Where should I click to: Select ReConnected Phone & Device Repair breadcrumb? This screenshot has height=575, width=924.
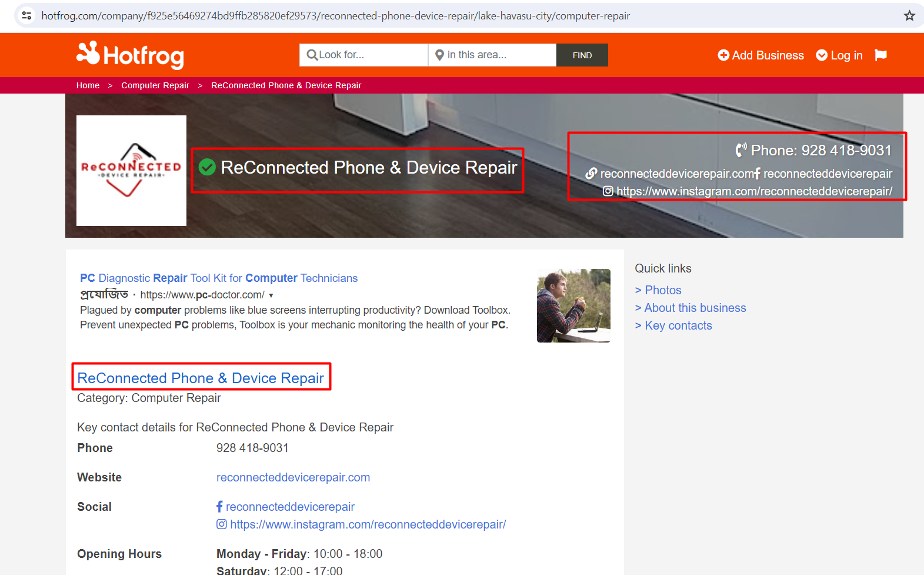pyautogui.click(x=286, y=85)
